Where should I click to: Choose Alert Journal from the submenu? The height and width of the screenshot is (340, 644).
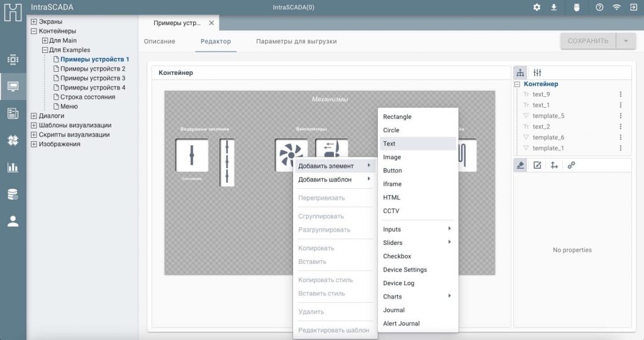coord(418,324)
